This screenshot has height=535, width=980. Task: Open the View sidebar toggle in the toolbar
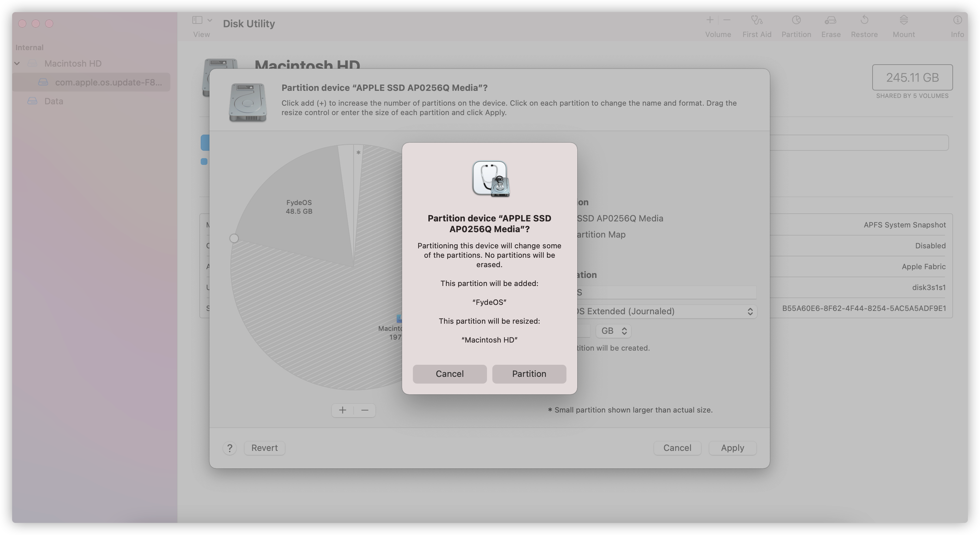click(197, 20)
